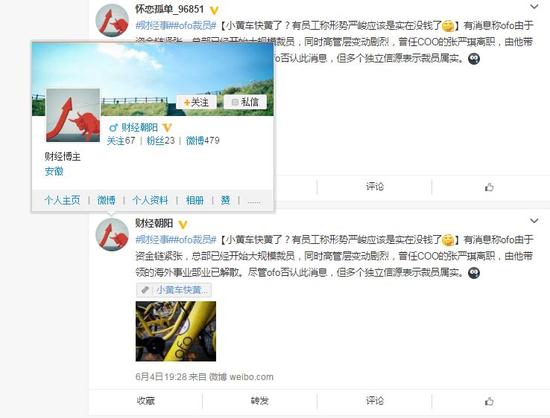Expand options chevron on first post
The height and width of the screenshot is (418, 550).
pos(534,6)
